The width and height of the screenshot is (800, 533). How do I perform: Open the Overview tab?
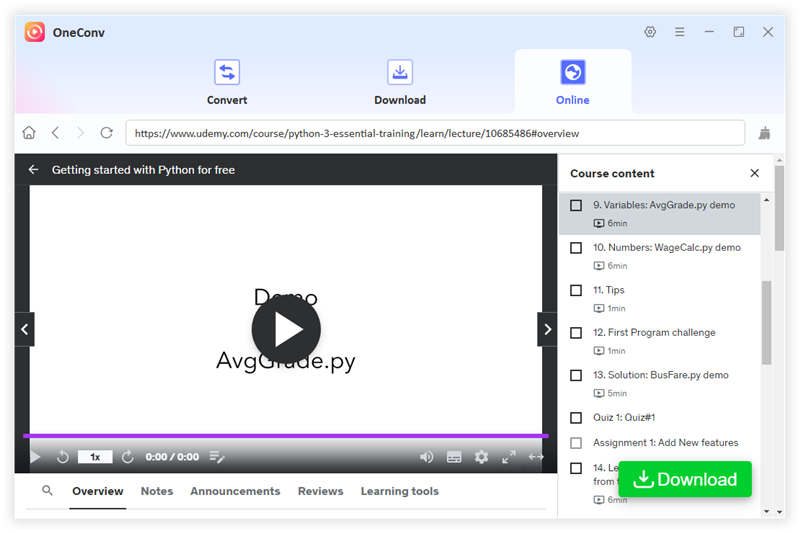pyautogui.click(x=97, y=491)
